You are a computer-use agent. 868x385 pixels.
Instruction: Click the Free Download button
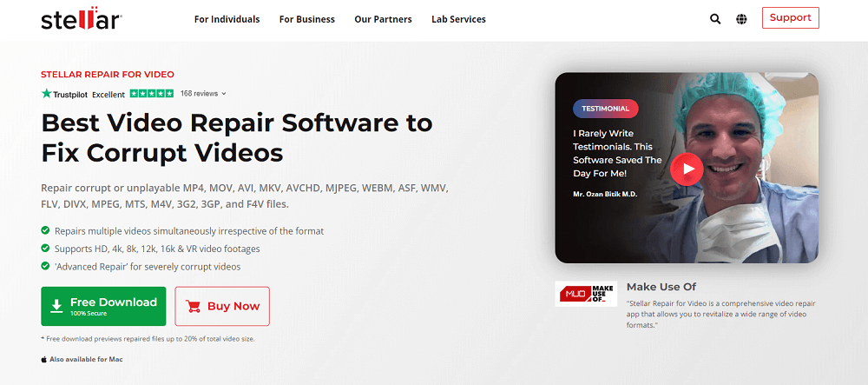pyautogui.click(x=102, y=306)
